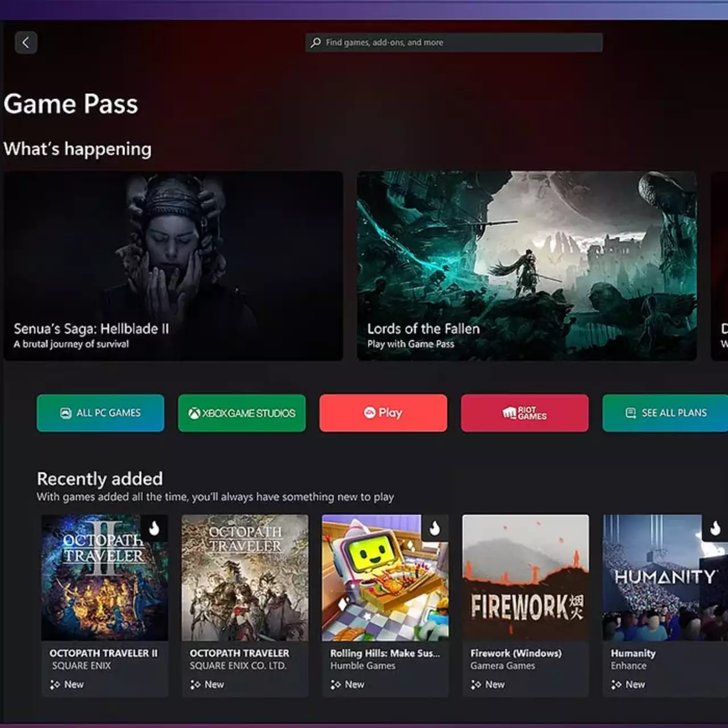Click the 'Recently added' heading
The height and width of the screenshot is (728, 728).
tap(100, 479)
